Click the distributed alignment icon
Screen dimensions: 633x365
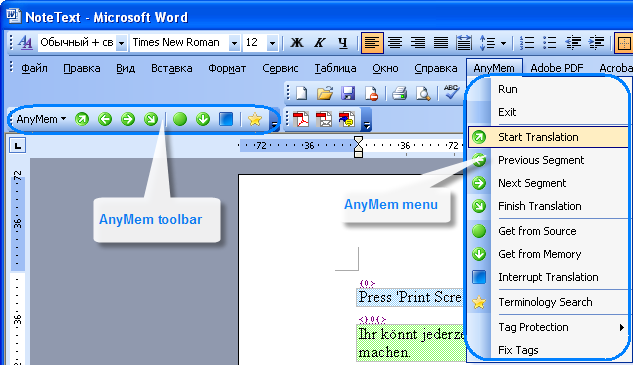pyautogui.click(x=463, y=42)
